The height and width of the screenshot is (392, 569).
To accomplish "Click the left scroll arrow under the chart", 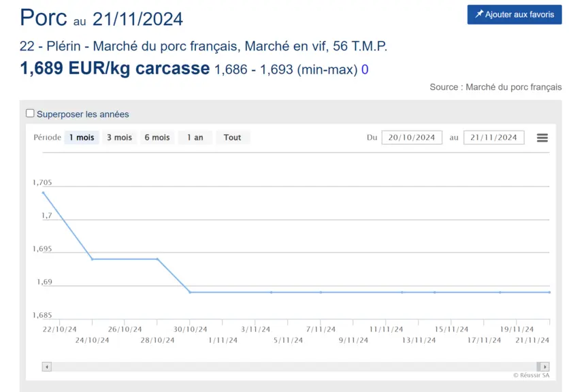I will click(47, 367).
